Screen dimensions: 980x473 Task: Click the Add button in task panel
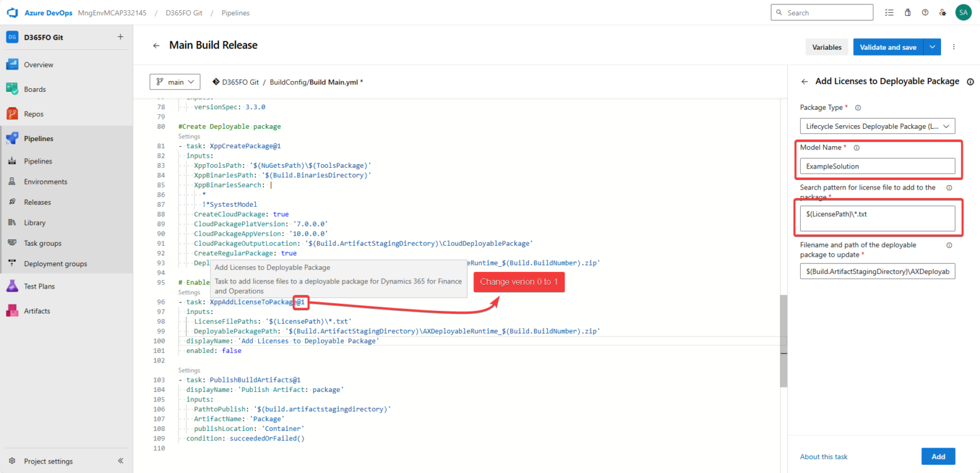click(938, 456)
